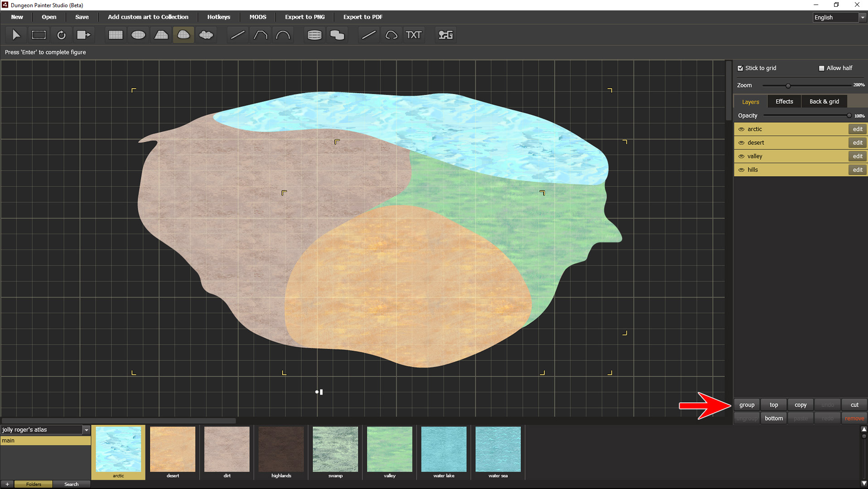Hide the hills layer eye icon
This screenshot has height=489, width=868.
(x=741, y=170)
